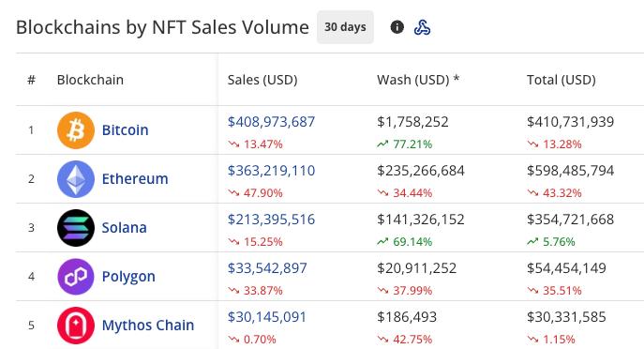Sort by the Sales (USD) column header
This screenshot has height=349, width=644.
262,80
